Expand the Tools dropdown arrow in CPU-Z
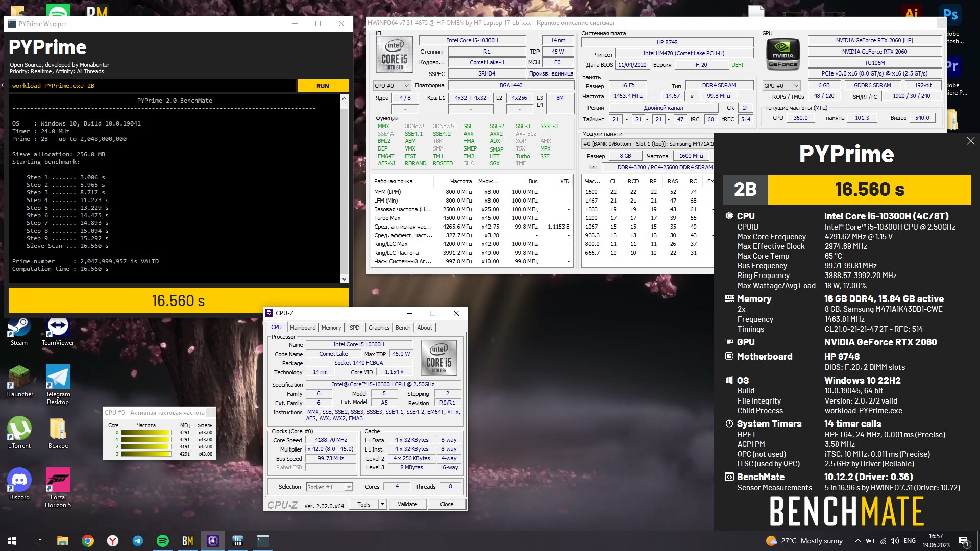The height and width of the screenshot is (551, 980). (382, 504)
